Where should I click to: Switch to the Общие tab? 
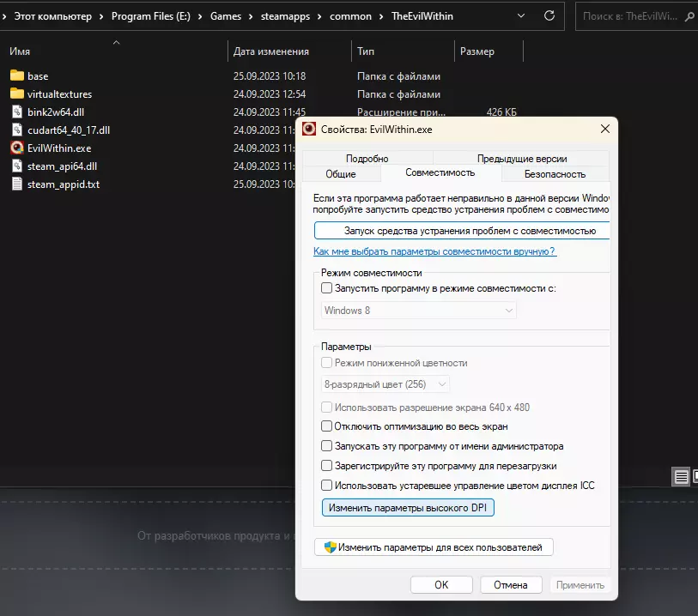click(x=341, y=174)
